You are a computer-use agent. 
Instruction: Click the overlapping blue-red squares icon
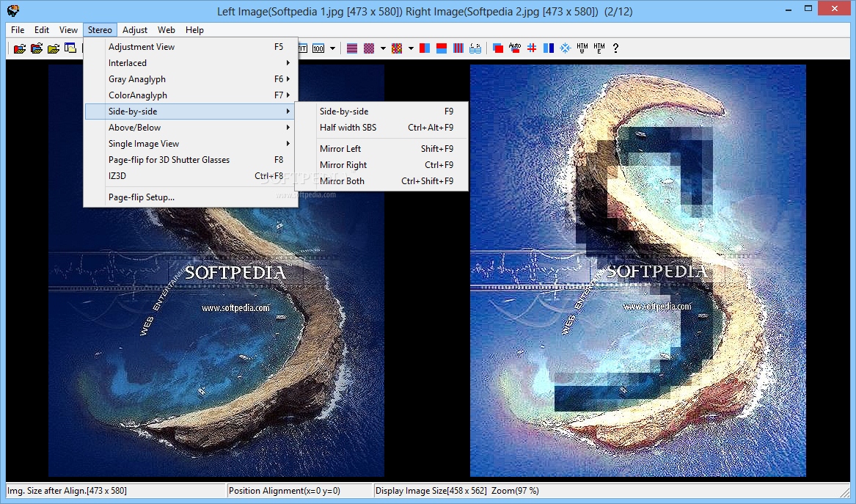498,48
